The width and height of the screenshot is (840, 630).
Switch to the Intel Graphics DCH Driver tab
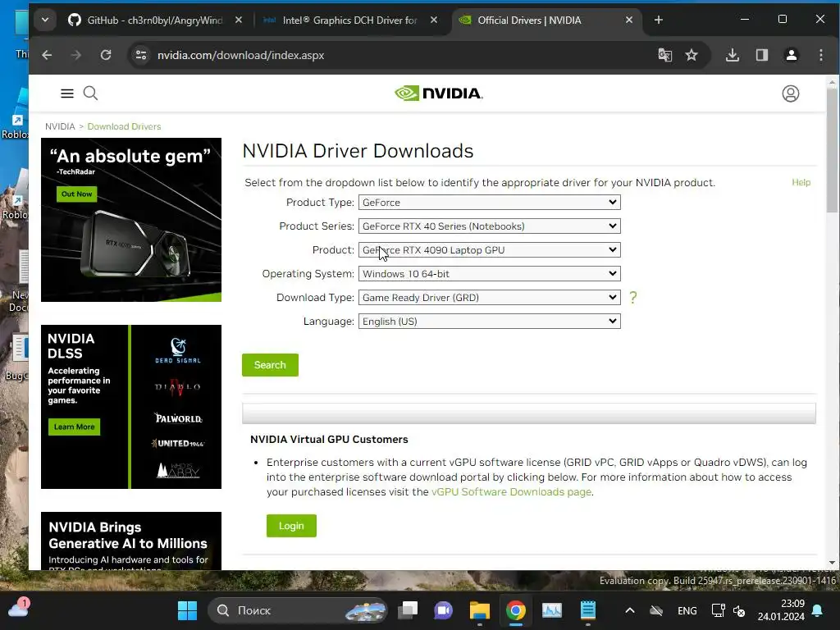tap(348, 21)
